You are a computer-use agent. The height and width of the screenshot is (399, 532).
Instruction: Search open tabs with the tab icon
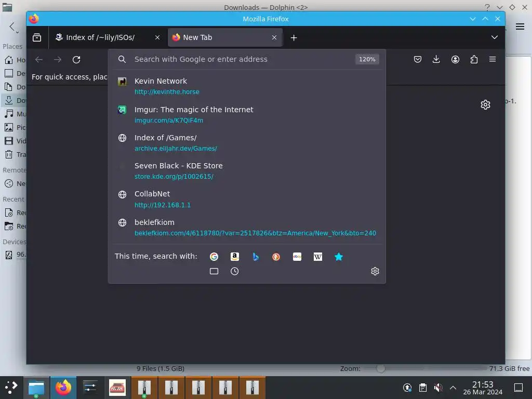pos(214,271)
